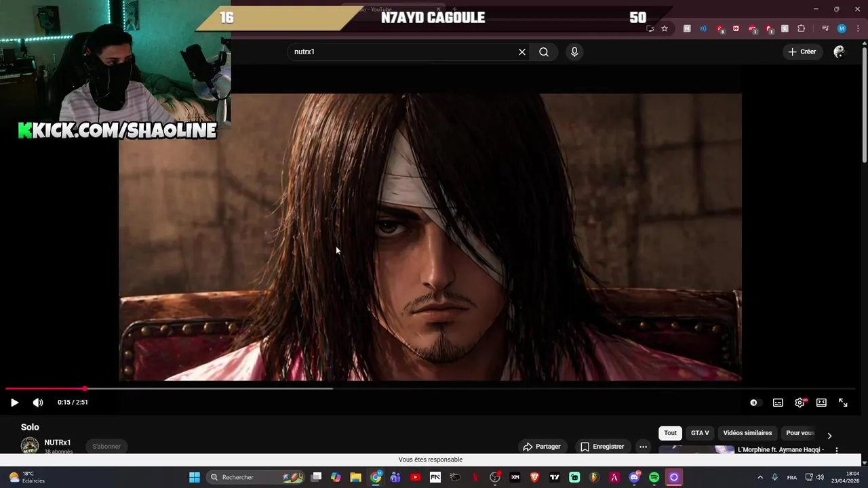Image resolution: width=868 pixels, height=488 pixels.
Task: Click the taskbar Rechercher search box
Action: [x=256, y=477]
